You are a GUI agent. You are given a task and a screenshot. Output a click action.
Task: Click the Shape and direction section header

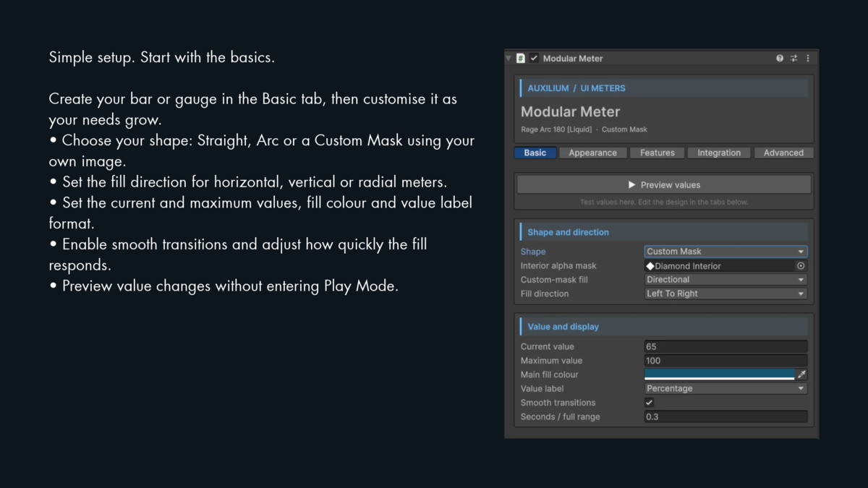(x=664, y=232)
